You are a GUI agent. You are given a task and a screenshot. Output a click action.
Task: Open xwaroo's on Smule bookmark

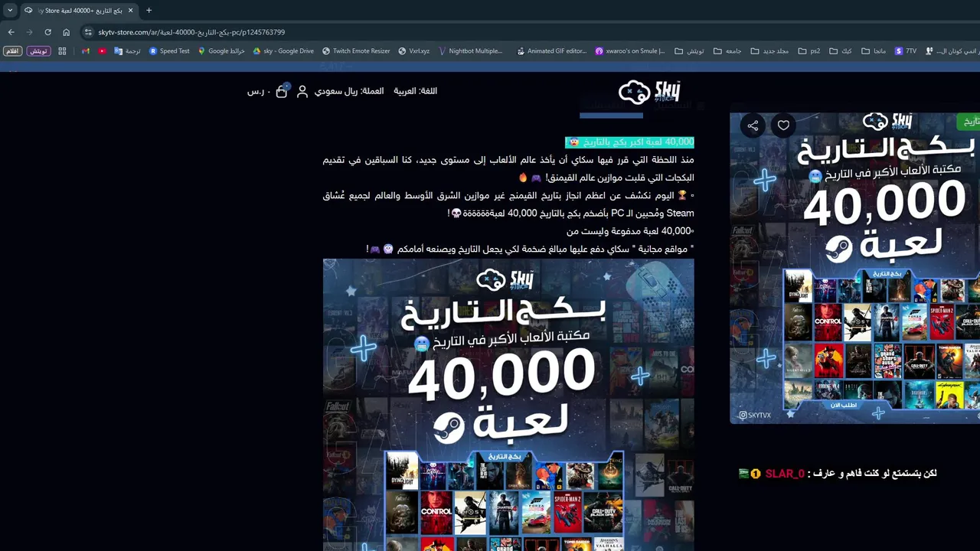[629, 51]
